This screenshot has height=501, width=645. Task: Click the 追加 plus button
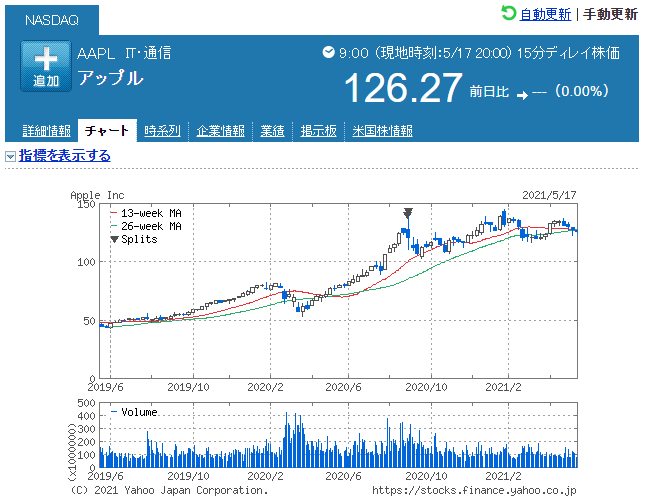coord(46,66)
